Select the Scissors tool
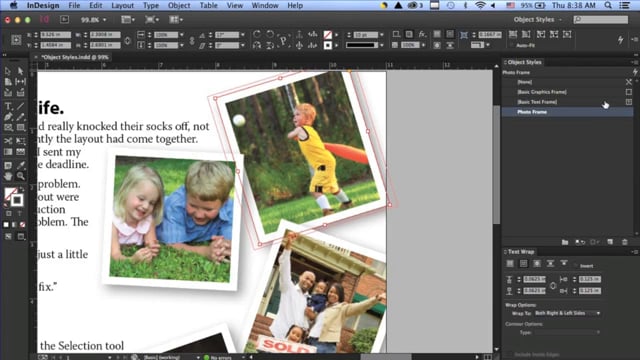640x360 pixels. pyautogui.click(x=8, y=141)
